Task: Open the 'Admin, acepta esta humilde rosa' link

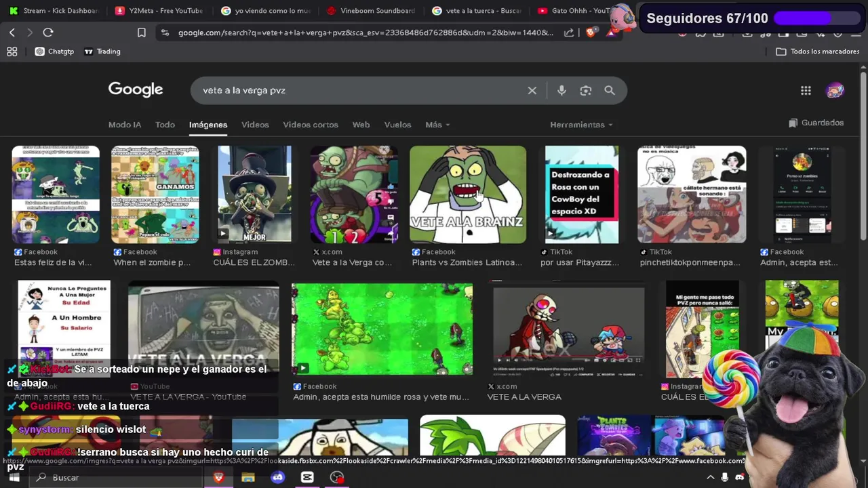Action: tap(381, 396)
